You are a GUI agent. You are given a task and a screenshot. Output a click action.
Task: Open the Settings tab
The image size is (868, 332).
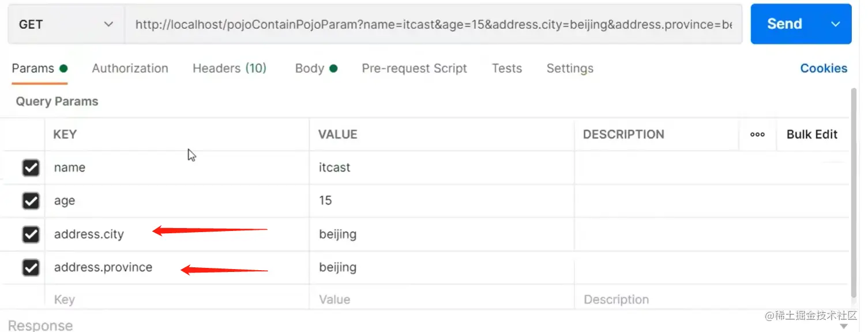point(569,68)
